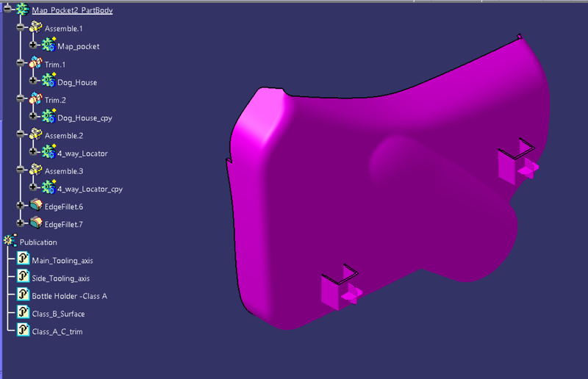Expand the EdgeFillet.6 node
The image size is (588, 379).
coord(21,206)
